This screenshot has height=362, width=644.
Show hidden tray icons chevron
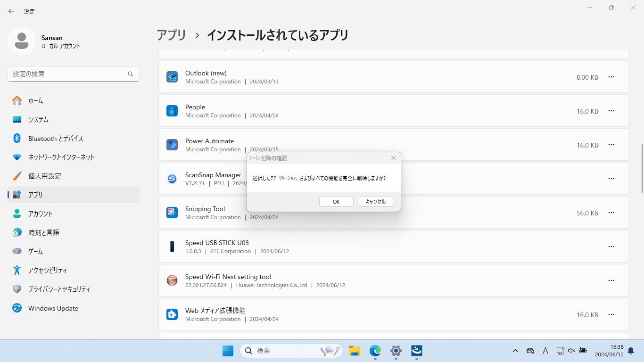point(515,351)
